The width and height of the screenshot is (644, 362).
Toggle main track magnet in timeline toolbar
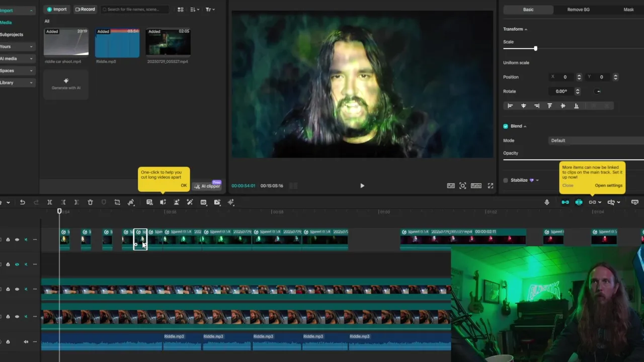click(565, 202)
